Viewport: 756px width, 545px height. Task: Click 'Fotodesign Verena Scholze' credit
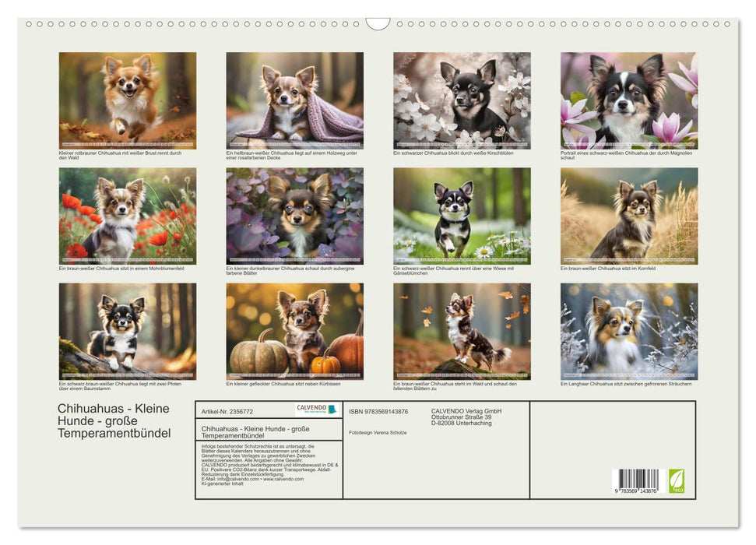(378, 433)
